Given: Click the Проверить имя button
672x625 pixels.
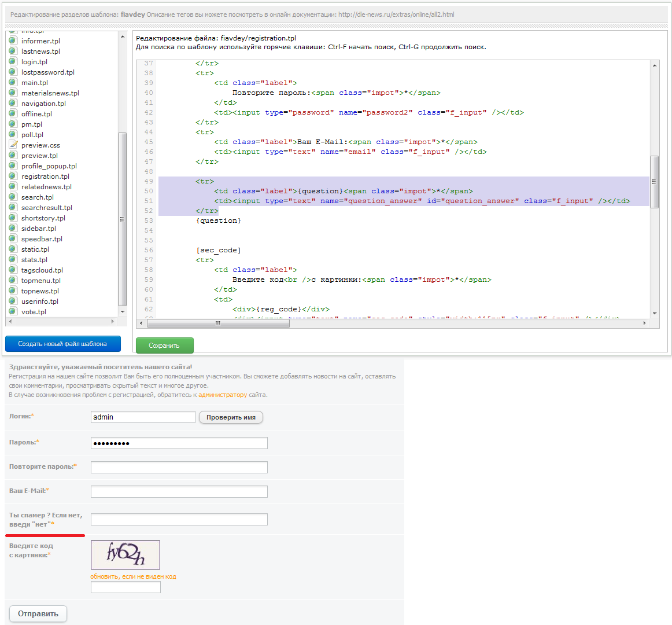Looking at the screenshot, I should [231, 417].
